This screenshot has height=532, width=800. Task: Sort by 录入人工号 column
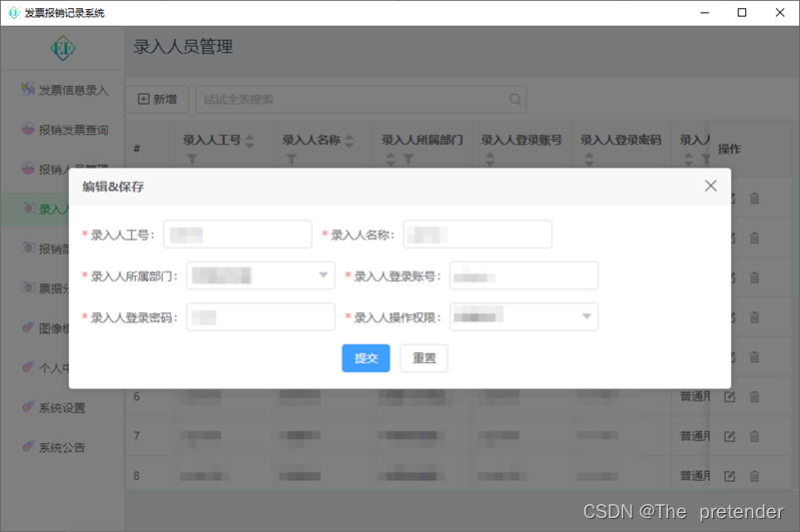coord(250,141)
